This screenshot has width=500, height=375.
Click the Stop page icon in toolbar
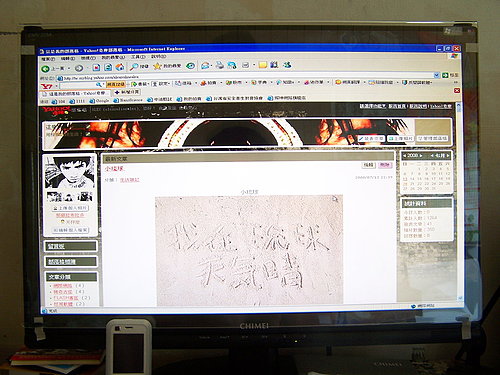point(96,68)
